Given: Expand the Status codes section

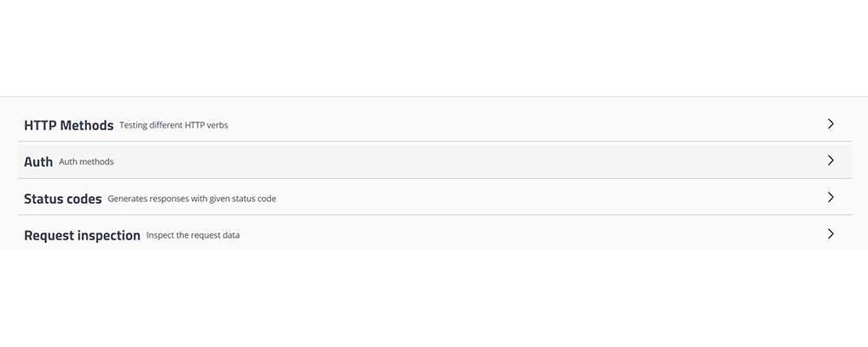Looking at the screenshot, I should [x=434, y=197].
